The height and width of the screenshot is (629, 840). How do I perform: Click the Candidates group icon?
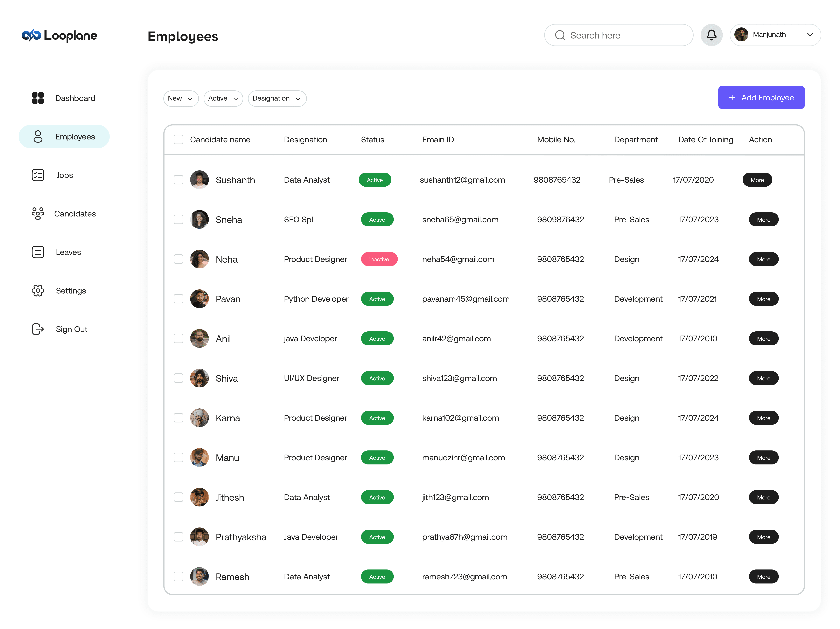[38, 213]
